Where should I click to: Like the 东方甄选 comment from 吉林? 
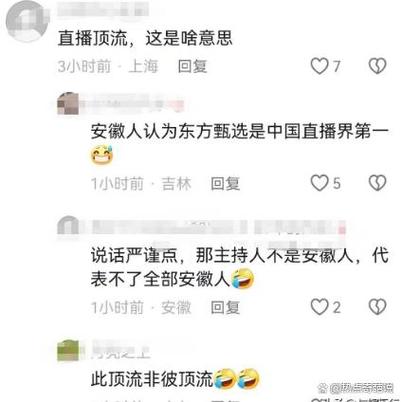coord(320,183)
